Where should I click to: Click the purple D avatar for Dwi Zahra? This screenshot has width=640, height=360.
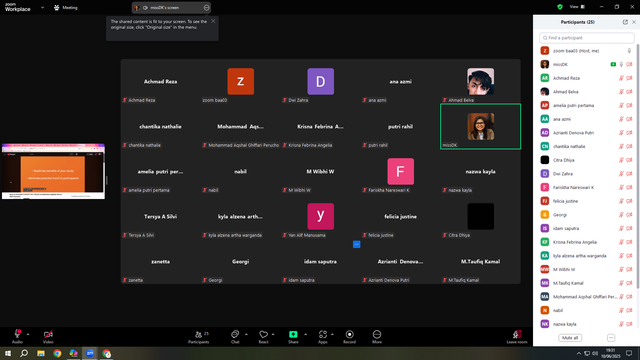(320, 81)
